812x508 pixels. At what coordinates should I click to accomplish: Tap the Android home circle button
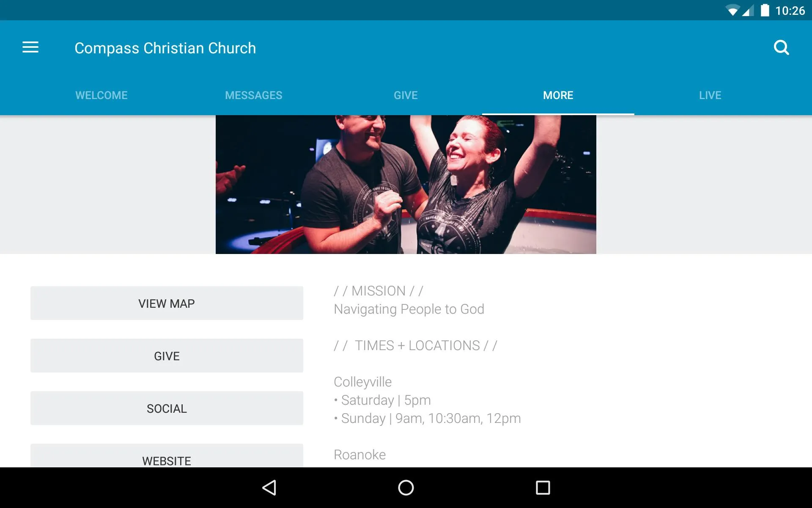click(406, 488)
